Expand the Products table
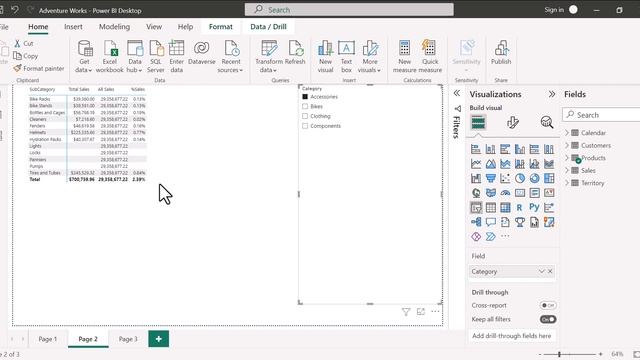The image size is (640, 360). click(x=567, y=158)
